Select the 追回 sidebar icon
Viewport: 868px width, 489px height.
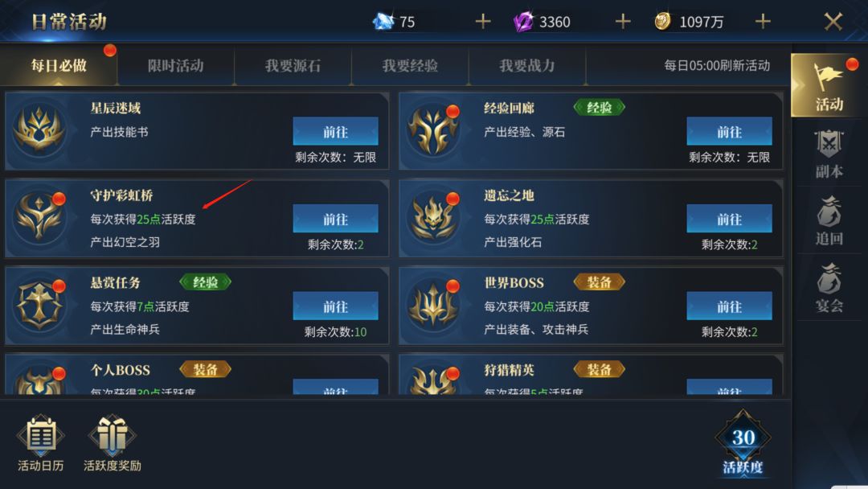click(x=829, y=221)
